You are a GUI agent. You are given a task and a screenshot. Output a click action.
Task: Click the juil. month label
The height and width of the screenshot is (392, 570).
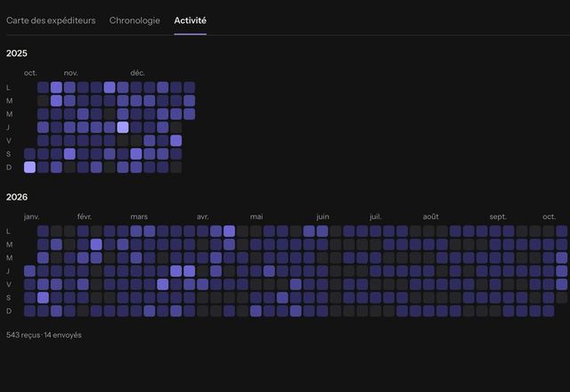[x=376, y=216]
